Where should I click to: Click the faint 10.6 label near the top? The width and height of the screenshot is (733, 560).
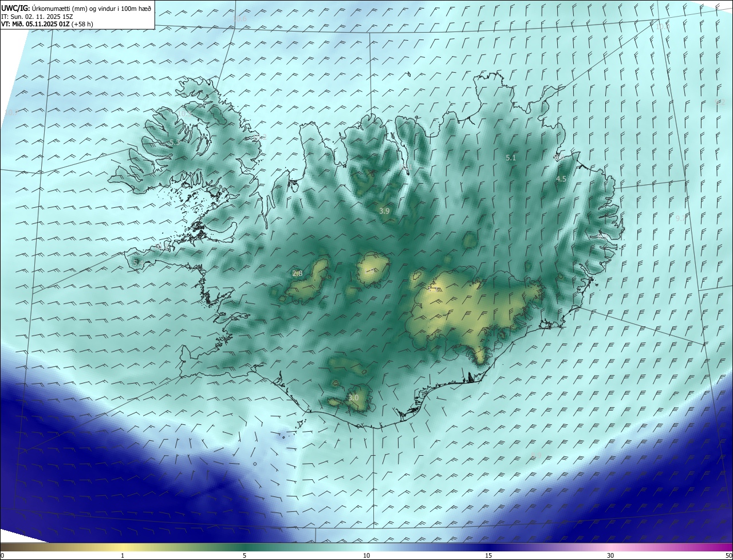tap(240, 19)
